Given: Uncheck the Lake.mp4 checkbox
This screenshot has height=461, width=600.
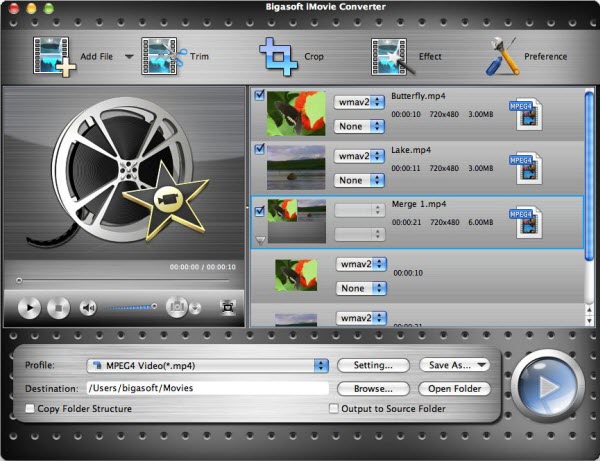Looking at the screenshot, I should pos(259,149).
